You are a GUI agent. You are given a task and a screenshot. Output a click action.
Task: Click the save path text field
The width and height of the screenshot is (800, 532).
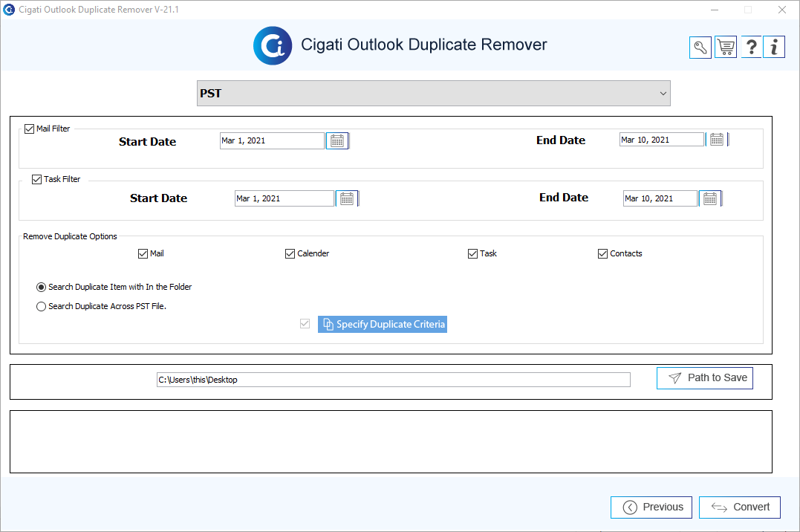pos(394,380)
